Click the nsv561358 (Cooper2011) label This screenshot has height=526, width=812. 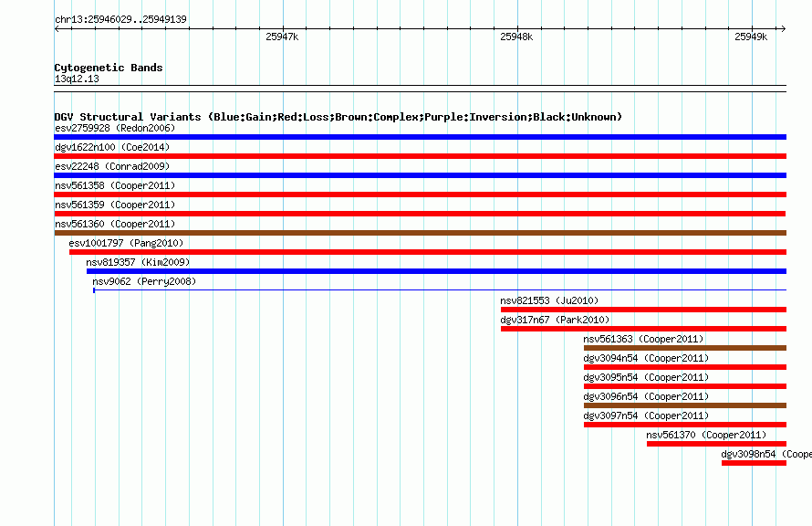(x=115, y=185)
